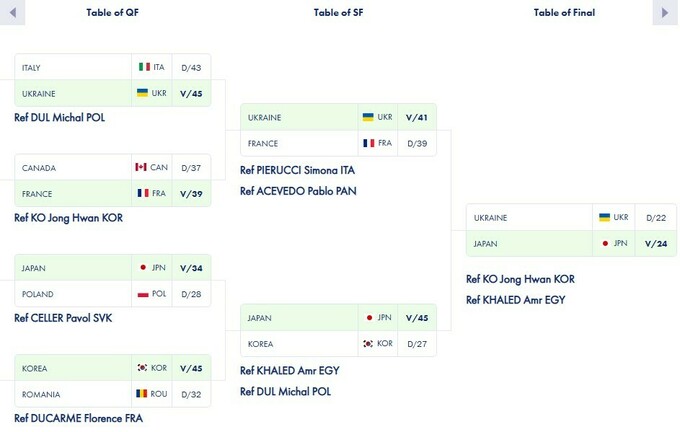This screenshot has width=680, height=432.
Task: Click the D/39 semifinal score for France
Action: (417, 143)
